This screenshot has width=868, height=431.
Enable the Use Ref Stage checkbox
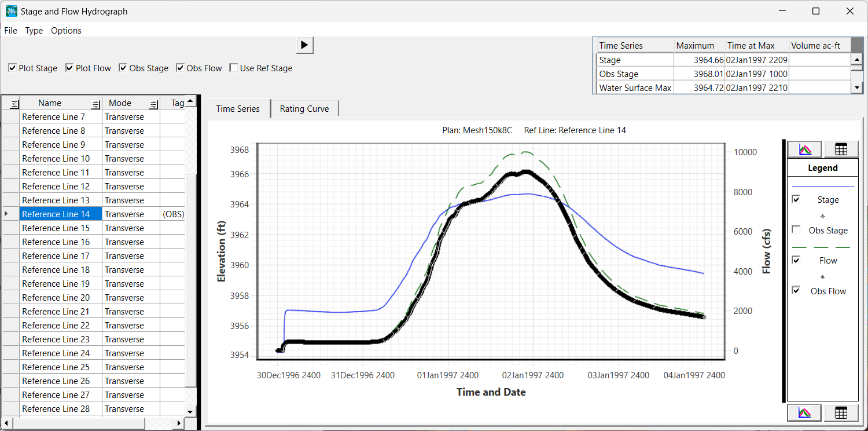point(233,68)
